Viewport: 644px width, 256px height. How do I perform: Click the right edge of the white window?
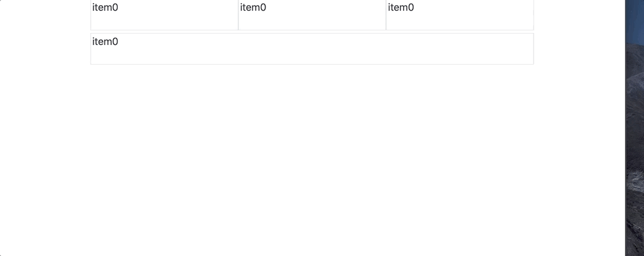[x=624, y=127]
